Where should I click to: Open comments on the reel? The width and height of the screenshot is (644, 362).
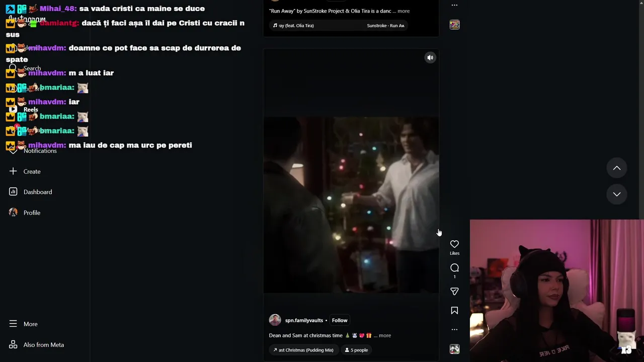(x=454, y=268)
